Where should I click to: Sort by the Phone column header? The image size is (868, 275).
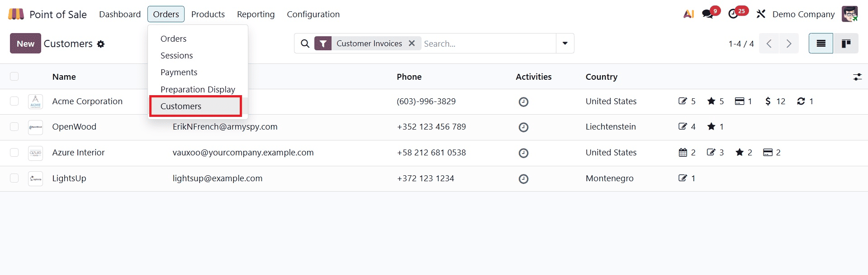pyautogui.click(x=409, y=77)
